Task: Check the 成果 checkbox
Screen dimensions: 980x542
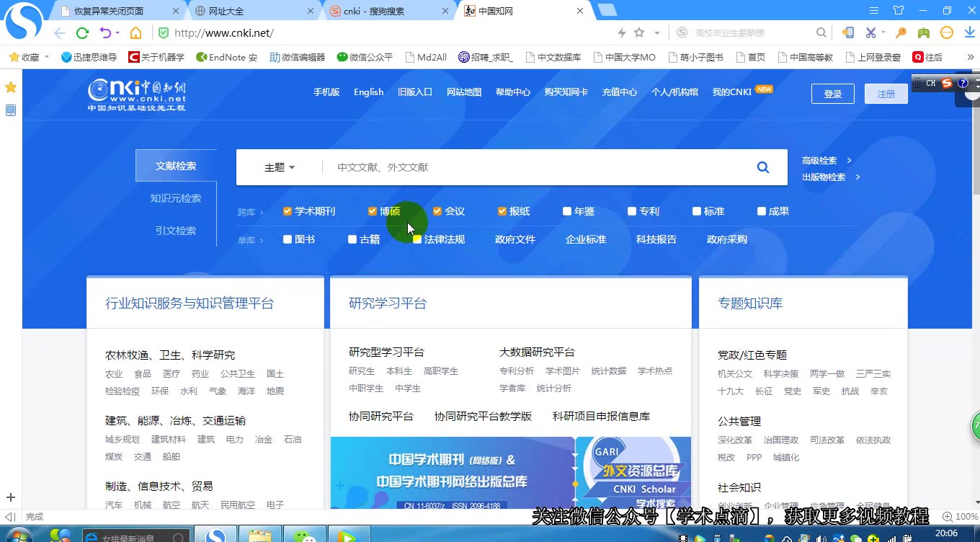Action: 762,211
